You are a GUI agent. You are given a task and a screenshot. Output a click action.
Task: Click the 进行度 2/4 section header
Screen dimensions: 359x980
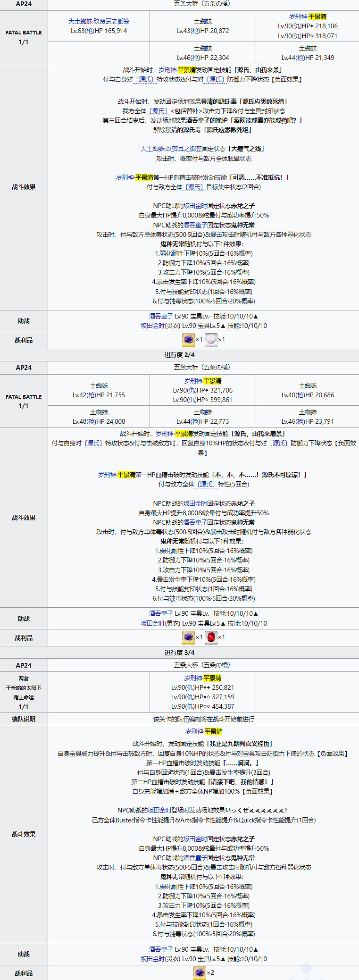(179, 355)
